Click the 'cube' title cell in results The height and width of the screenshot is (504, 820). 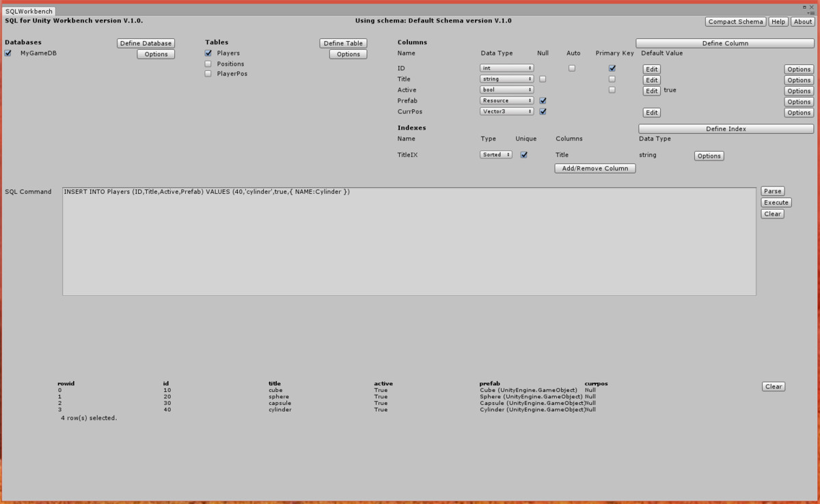tap(275, 390)
